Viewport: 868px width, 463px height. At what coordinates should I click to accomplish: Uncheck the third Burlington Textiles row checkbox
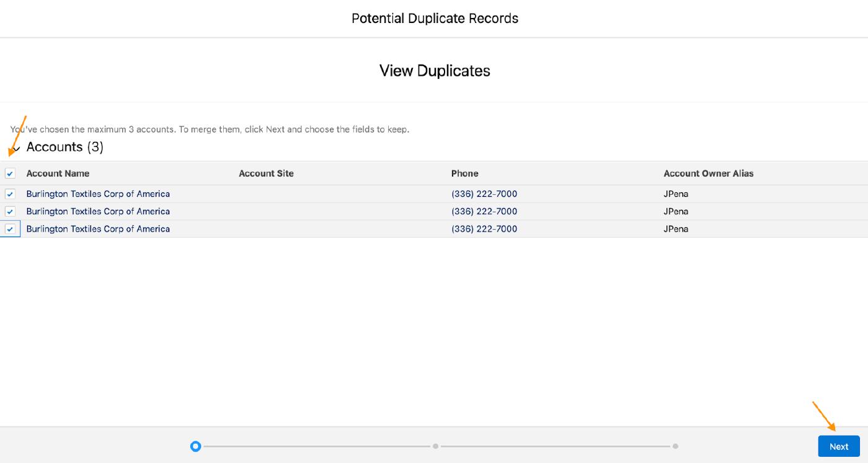pos(10,229)
